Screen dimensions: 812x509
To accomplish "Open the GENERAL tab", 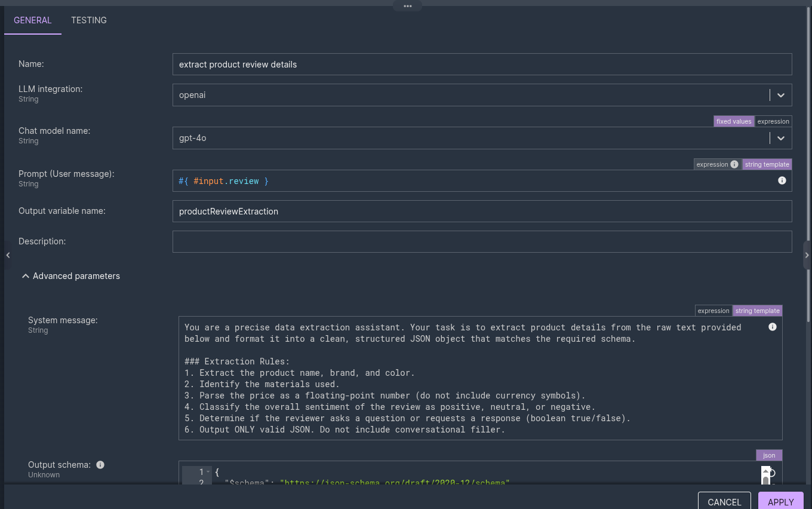I will [33, 20].
